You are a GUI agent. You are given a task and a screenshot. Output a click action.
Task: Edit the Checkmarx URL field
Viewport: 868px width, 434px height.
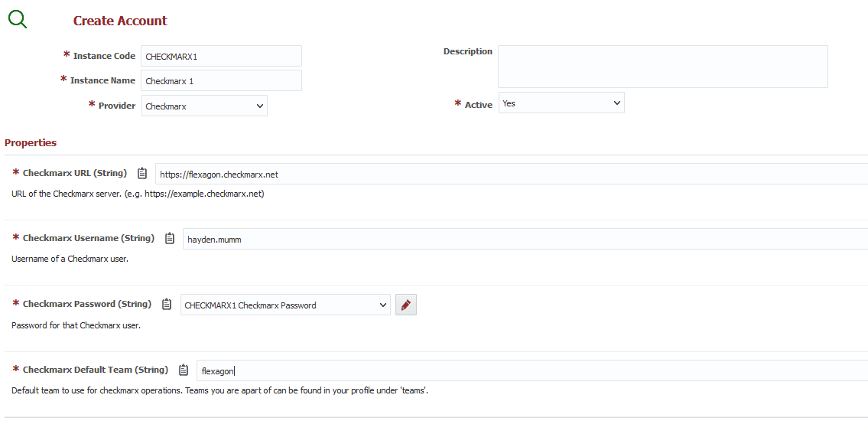pos(512,174)
